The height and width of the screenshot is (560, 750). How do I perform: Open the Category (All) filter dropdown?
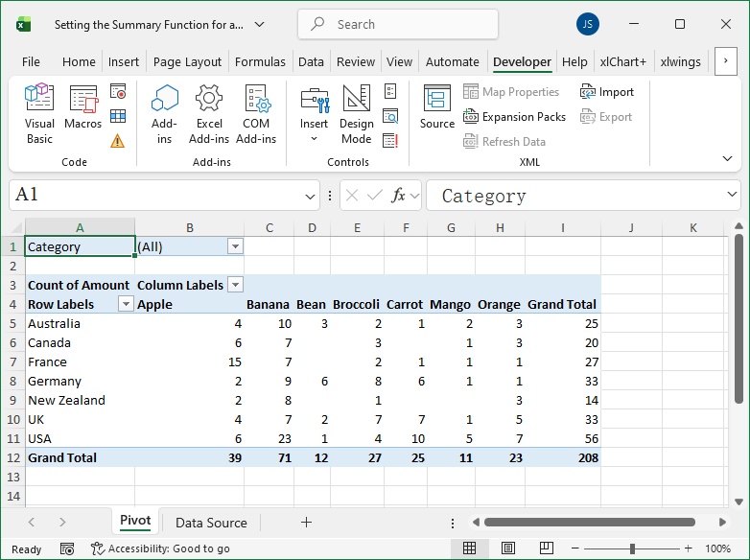[235, 246]
